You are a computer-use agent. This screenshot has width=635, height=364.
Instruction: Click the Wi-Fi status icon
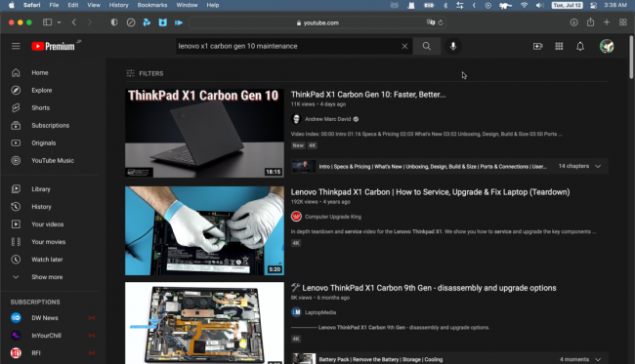click(524, 5)
